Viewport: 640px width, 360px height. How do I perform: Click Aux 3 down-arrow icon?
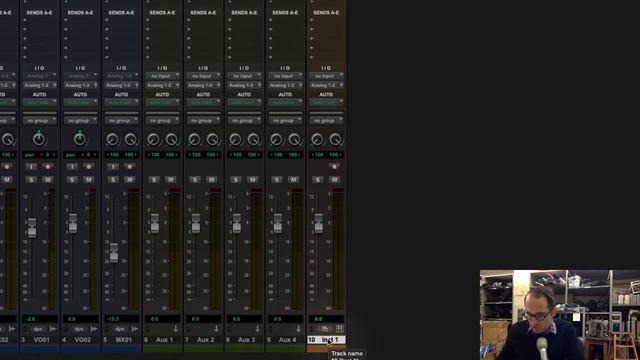(258, 329)
